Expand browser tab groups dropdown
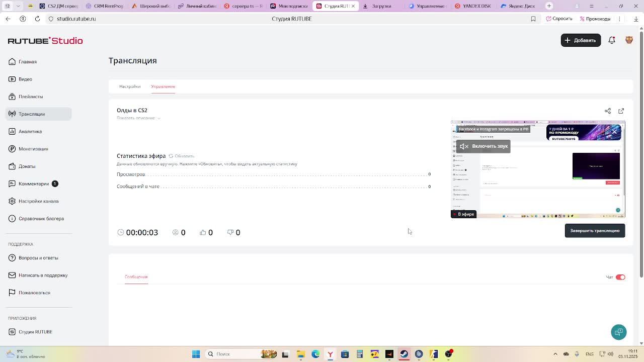The image size is (644, 362). pos(19,6)
